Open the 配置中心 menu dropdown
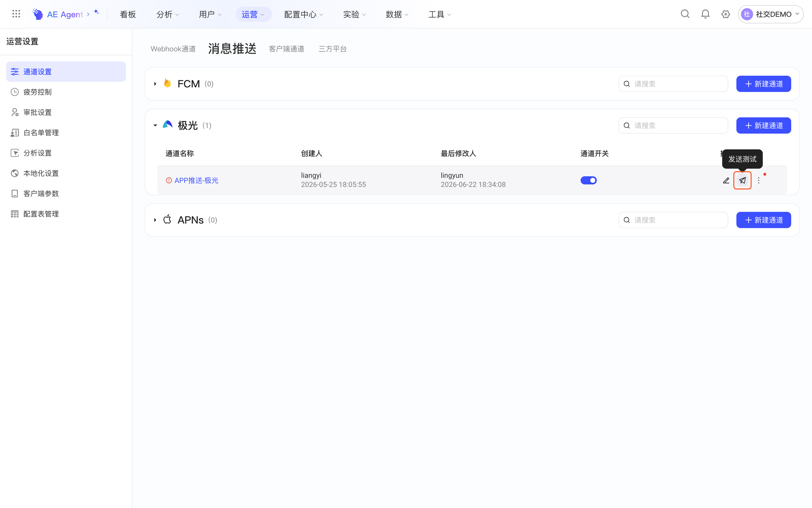 [x=304, y=14]
